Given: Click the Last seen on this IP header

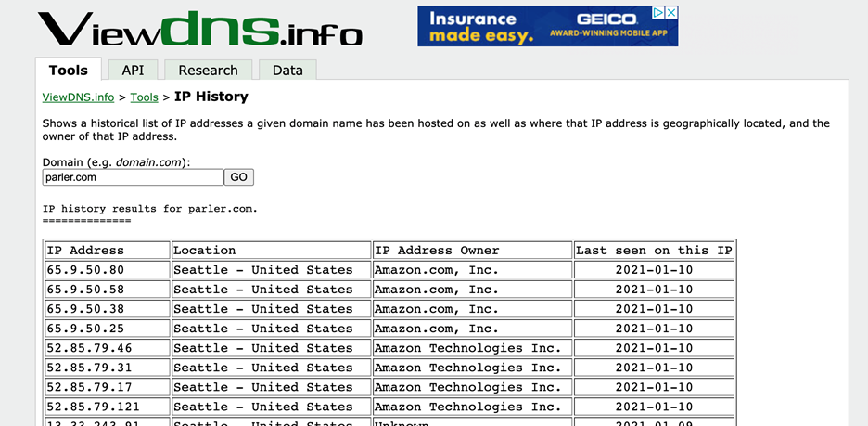Looking at the screenshot, I should tap(655, 251).
